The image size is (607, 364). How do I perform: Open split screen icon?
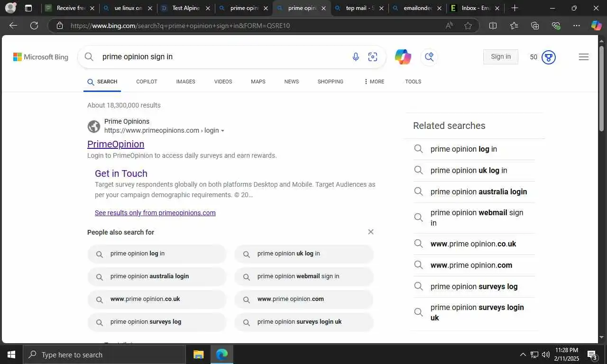click(493, 26)
